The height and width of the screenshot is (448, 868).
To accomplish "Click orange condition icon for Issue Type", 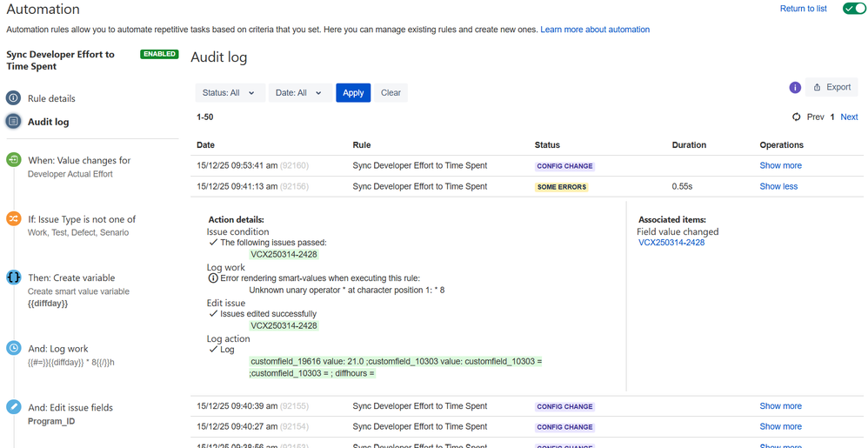I will pyautogui.click(x=13, y=218).
